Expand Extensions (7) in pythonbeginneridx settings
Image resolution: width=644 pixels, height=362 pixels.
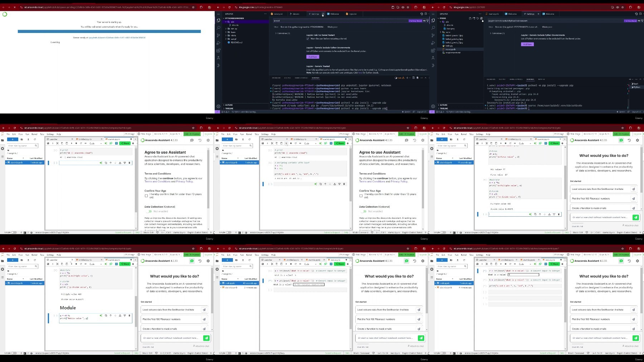coord(283,33)
